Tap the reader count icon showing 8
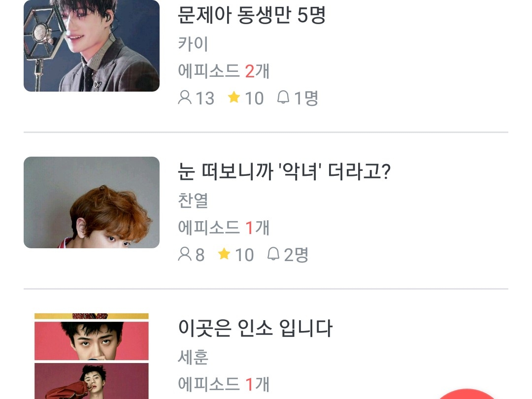This screenshot has height=399, width=532. click(x=185, y=254)
